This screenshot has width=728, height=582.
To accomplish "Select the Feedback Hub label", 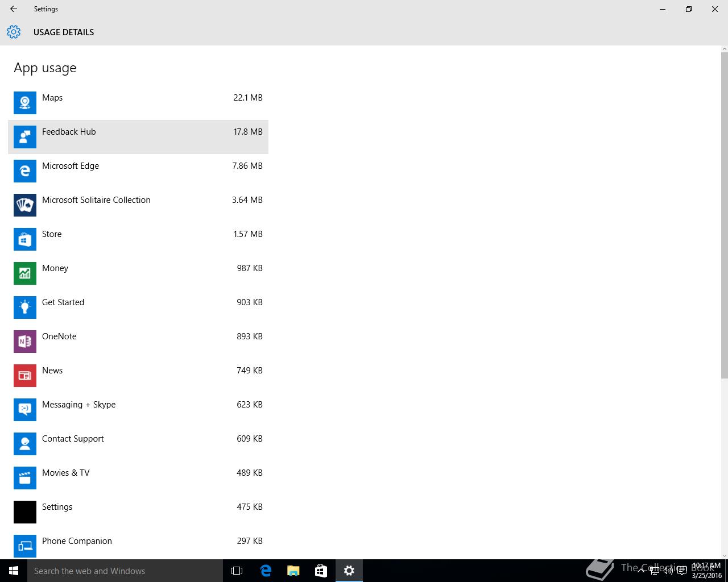I will click(69, 132).
